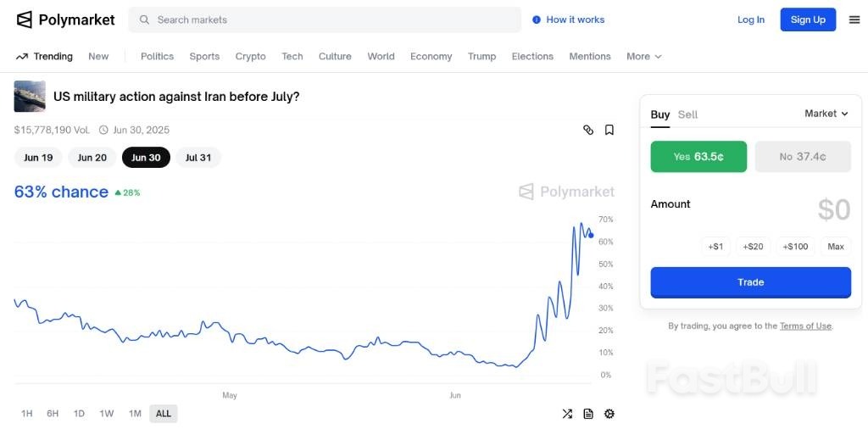Click the Polymarket logo icon

(x=24, y=19)
